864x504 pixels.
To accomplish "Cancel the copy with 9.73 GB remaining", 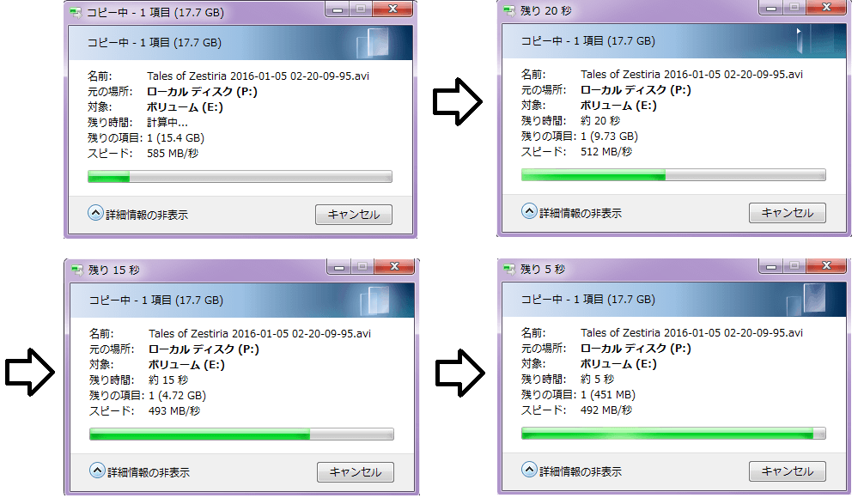I will [788, 213].
